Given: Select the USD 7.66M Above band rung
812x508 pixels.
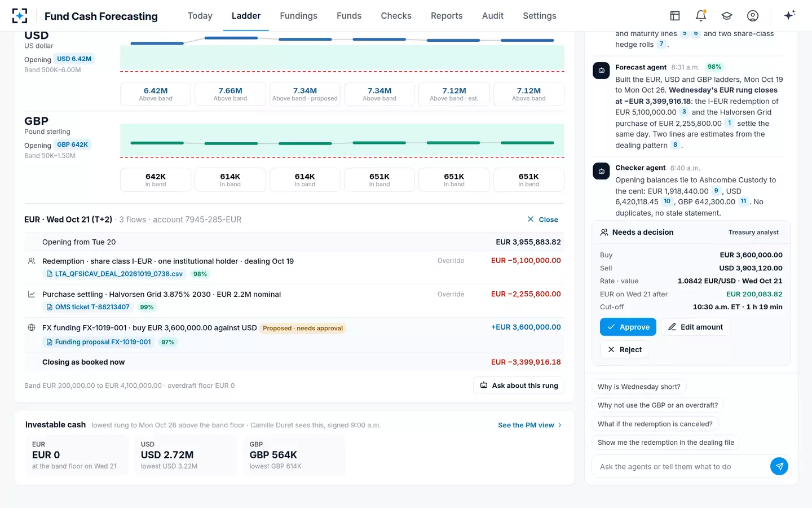Looking at the screenshot, I should point(230,94).
